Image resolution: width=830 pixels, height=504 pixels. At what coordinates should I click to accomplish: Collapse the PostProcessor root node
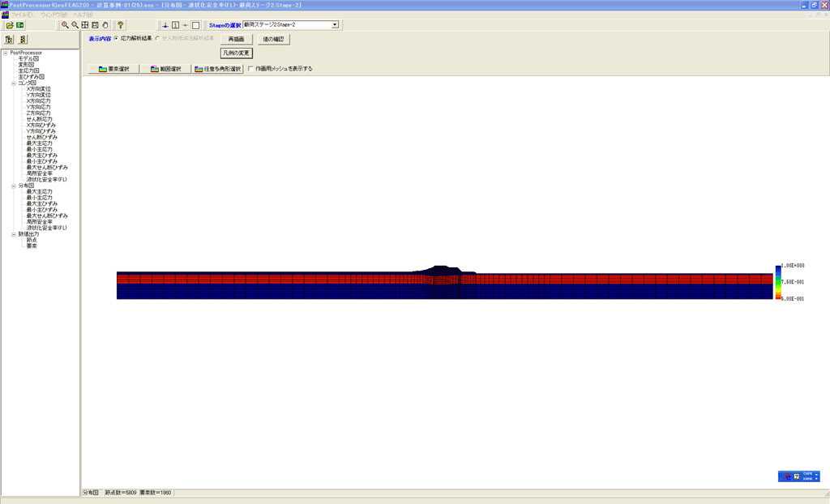pyautogui.click(x=6, y=53)
